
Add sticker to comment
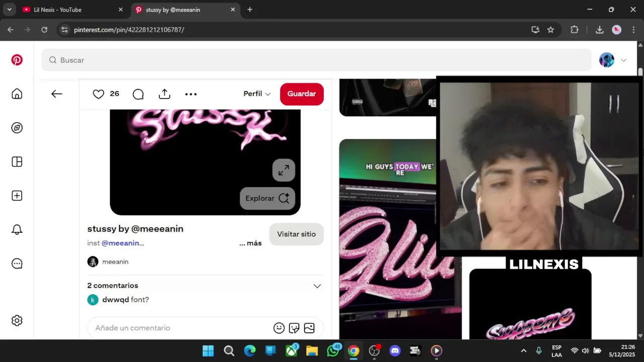pos(294,328)
